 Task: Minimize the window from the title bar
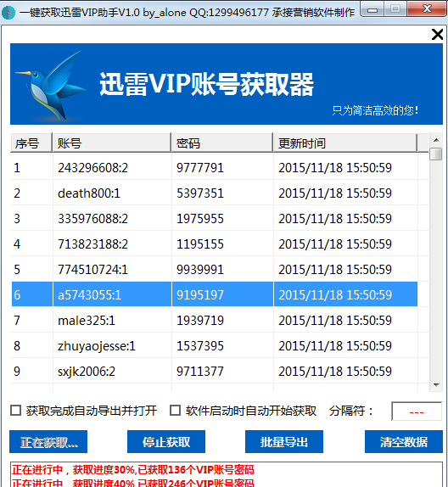pos(372,10)
